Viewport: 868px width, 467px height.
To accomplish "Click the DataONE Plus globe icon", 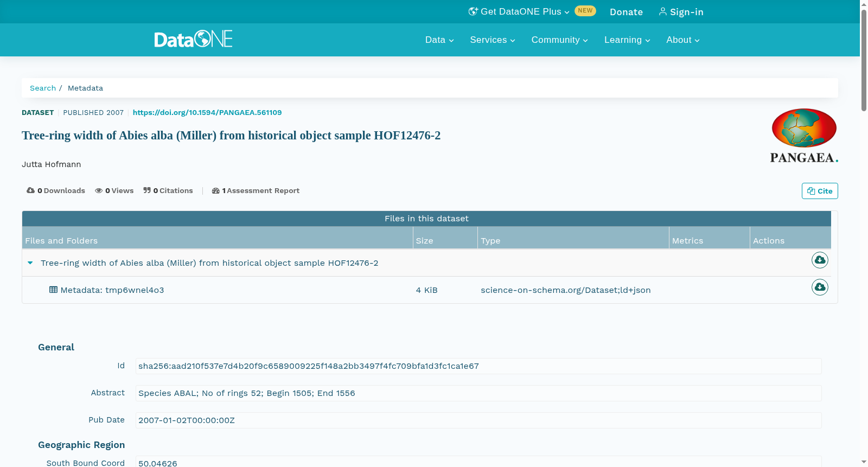I will [x=473, y=11].
